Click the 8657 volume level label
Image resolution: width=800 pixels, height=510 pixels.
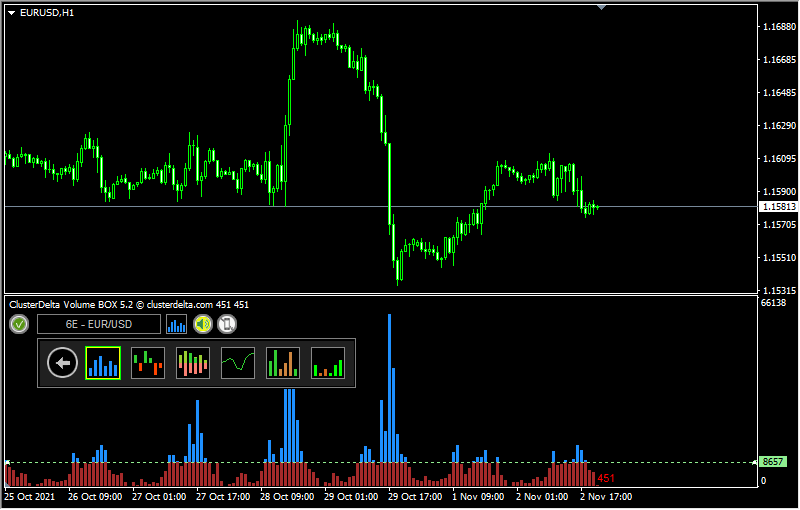773,462
